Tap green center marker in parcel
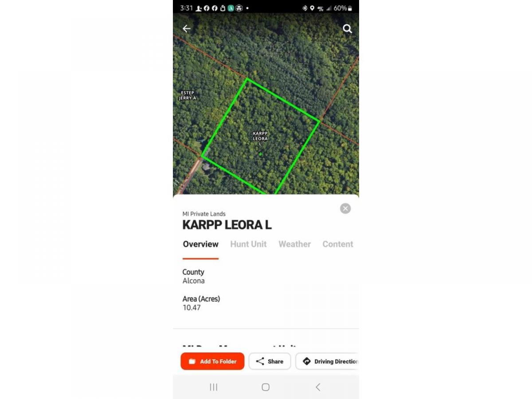This screenshot has height=399, width=532. (x=261, y=154)
